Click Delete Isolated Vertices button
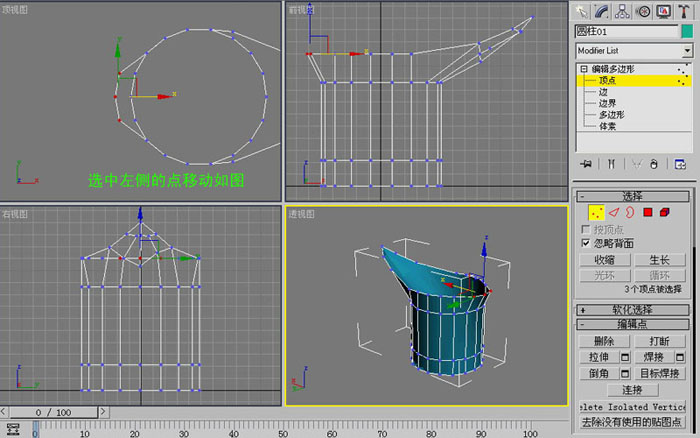The width and height of the screenshot is (700, 438). pos(632,407)
